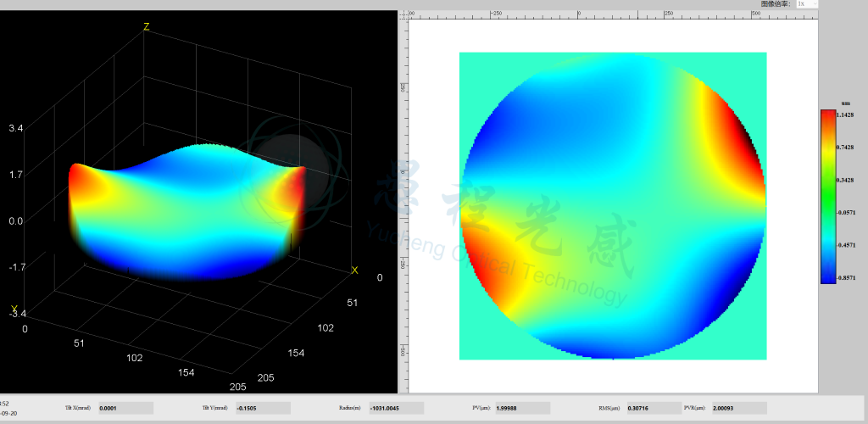
Task: Click the -0.4571 label on color scale
Action: [x=845, y=245]
